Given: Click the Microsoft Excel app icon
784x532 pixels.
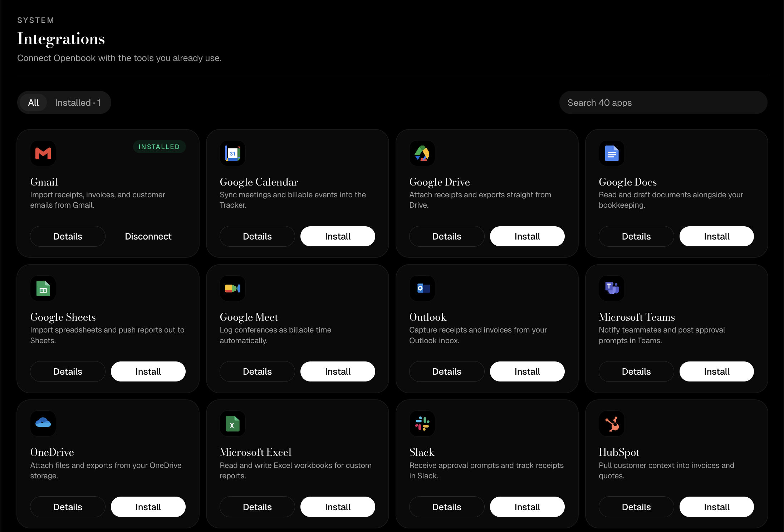Looking at the screenshot, I should 232,424.
